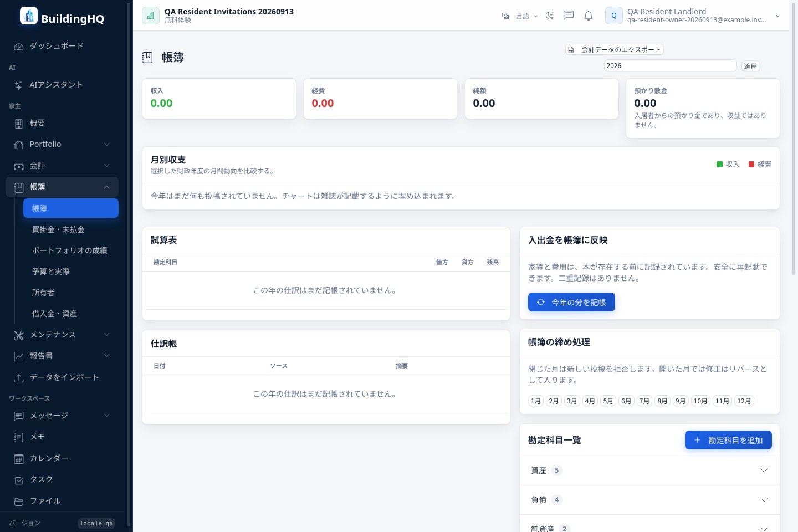Open AIアシスタント in sidebar
Image resolution: width=798 pixels, height=532 pixels.
62,85
